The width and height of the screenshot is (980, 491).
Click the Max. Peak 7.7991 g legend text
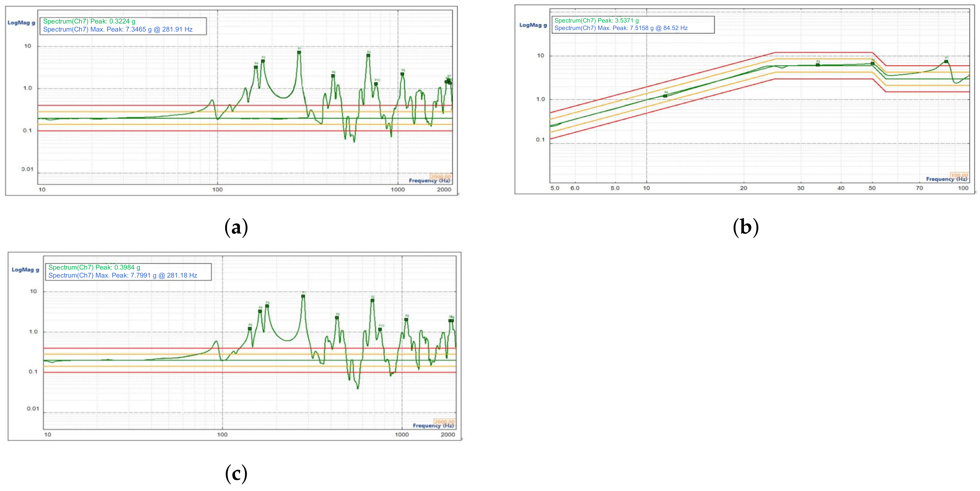[x=123, y=275]
